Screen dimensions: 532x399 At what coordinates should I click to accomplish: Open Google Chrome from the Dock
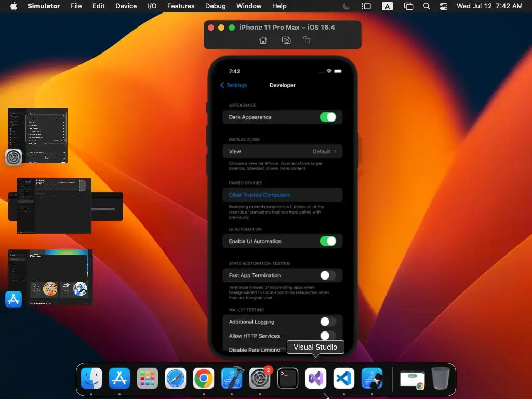click(x=204, y=378)
